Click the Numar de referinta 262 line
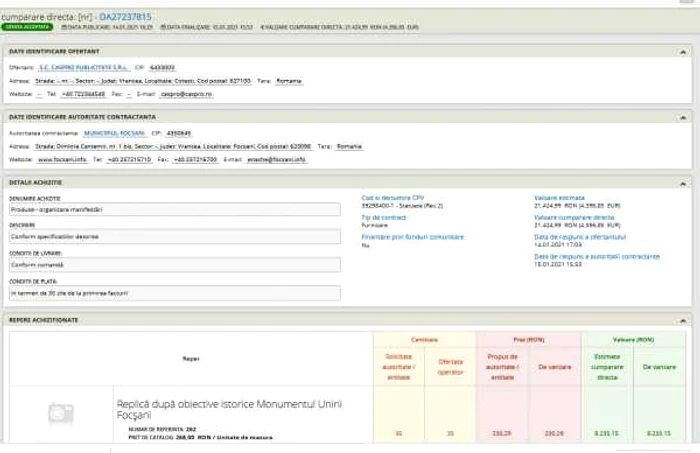This screenshot has height=453, width=700. (162, 429)
